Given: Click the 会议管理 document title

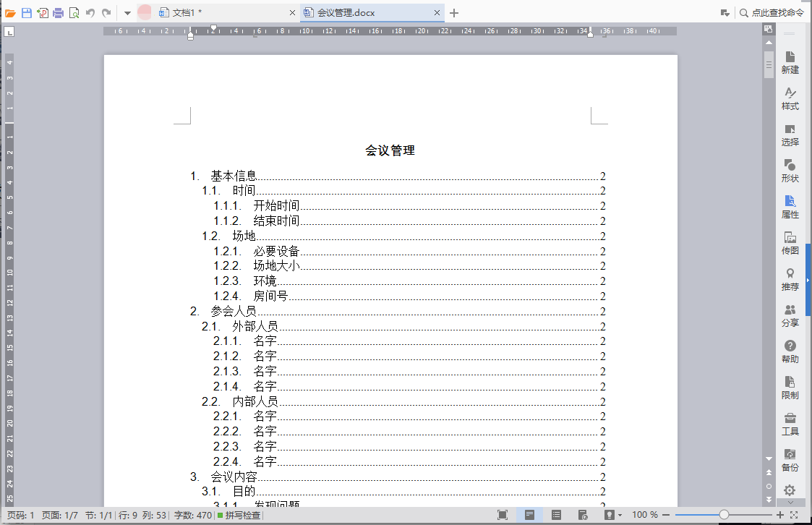Looking at the screenshot, I should coord(390,150).
